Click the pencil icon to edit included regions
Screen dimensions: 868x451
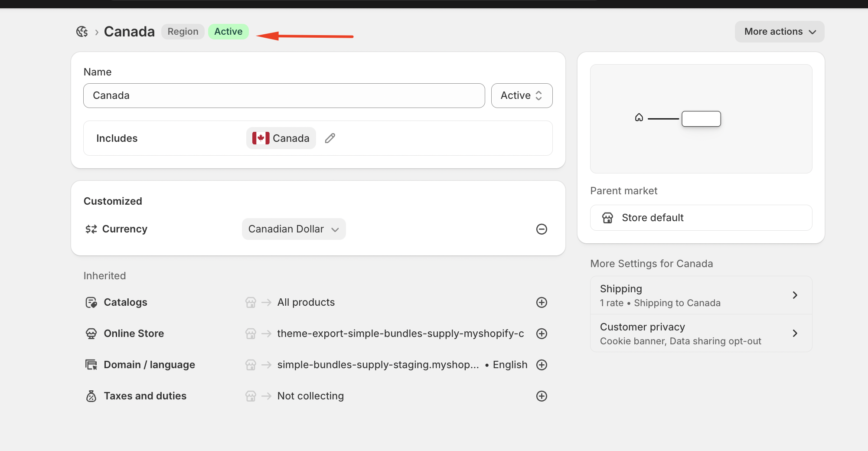(330, 138)
